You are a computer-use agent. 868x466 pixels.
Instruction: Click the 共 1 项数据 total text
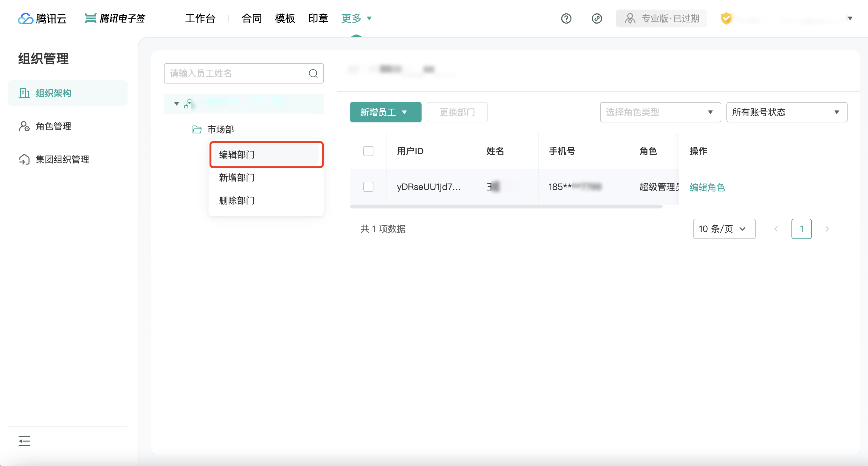383,229
